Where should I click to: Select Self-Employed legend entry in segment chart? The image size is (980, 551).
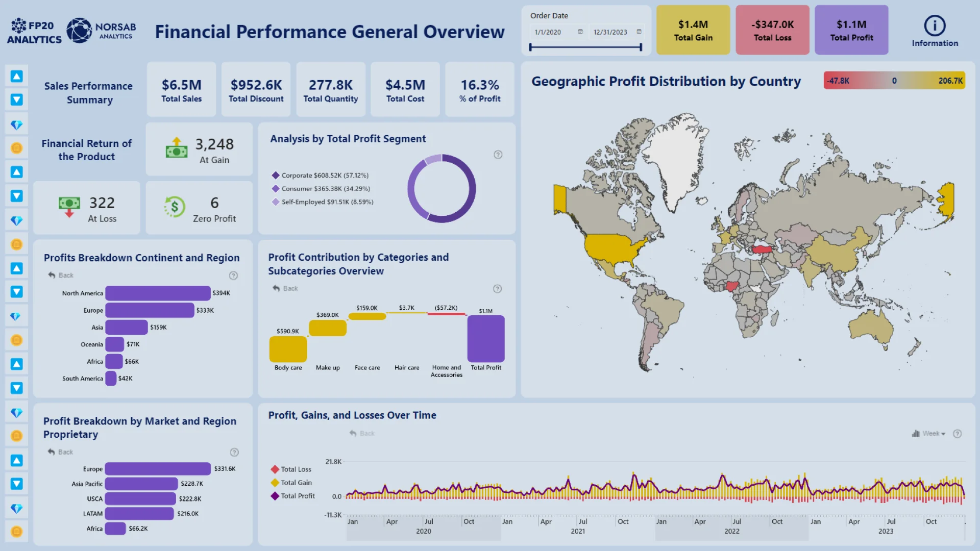coord(323,202)
